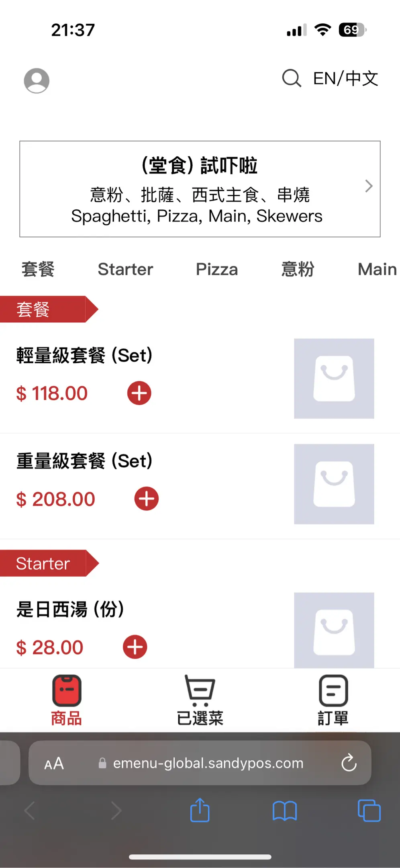Go to 商品 products tab
This screenshot has width=400, height=868.
click(67, 700)
